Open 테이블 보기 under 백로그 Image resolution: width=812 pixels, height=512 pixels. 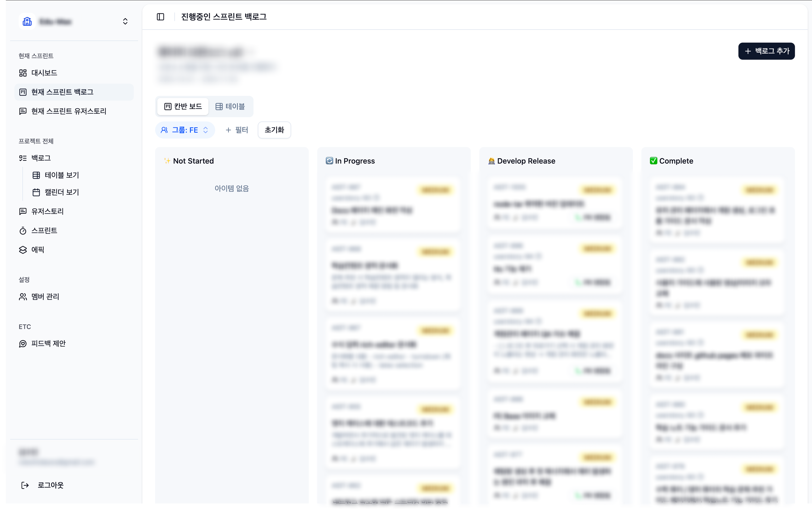coord(62,175)
